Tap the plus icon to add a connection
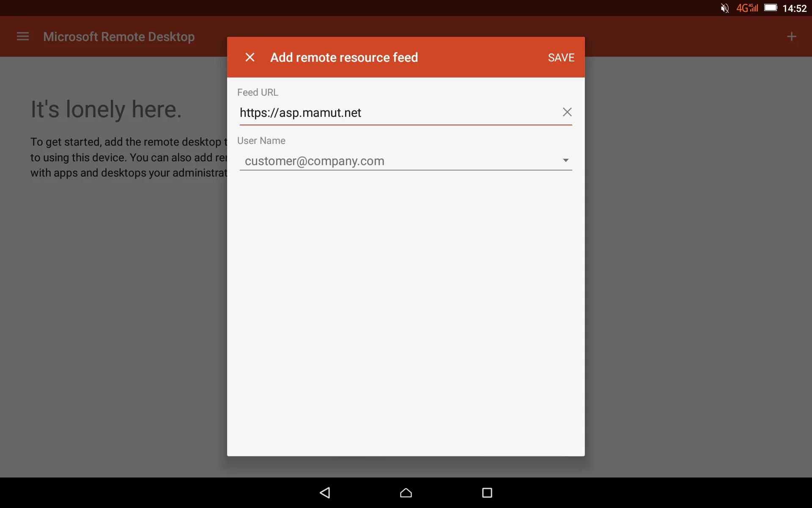This screenshot has width=812, height=508. tap(791, 37)
